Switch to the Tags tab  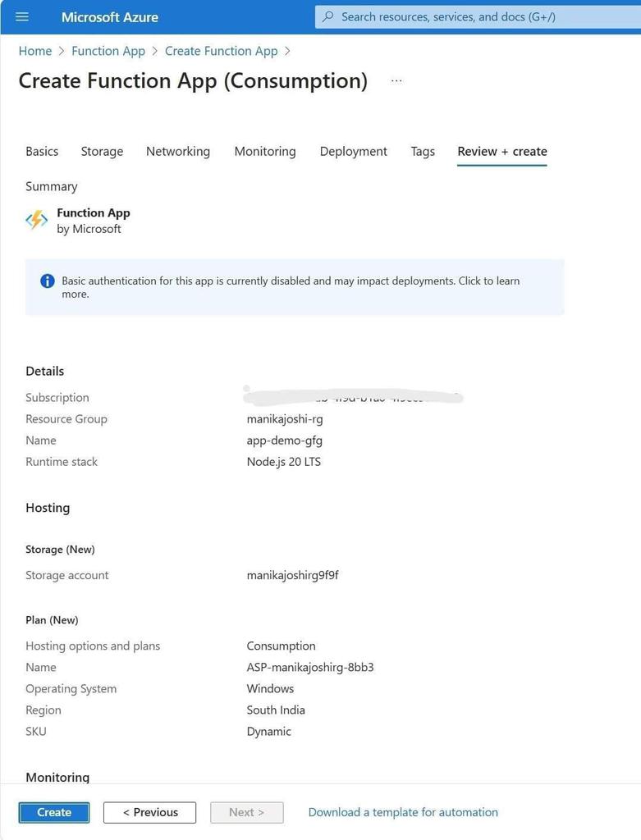(x=423, y=152)
